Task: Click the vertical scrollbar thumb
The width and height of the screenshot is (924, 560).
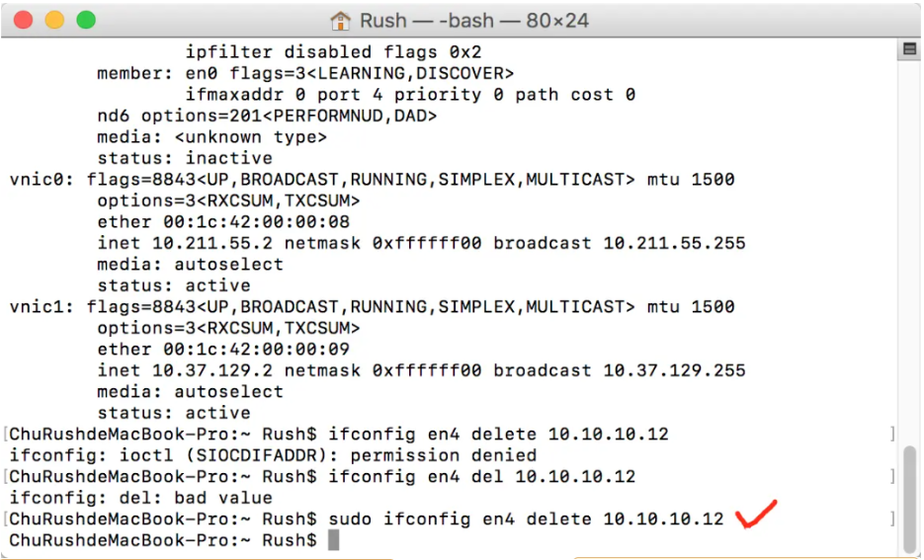Action: coord(910,498)
